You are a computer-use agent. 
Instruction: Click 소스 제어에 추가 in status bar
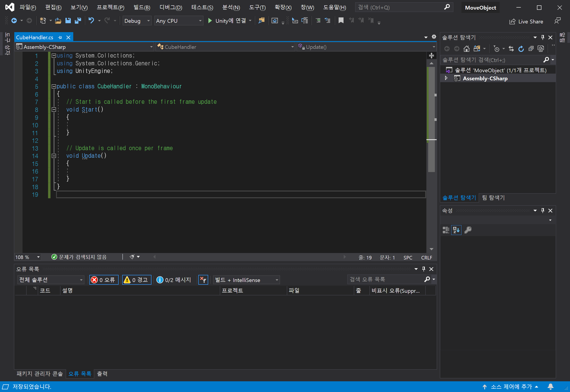[x=511, y=387]
